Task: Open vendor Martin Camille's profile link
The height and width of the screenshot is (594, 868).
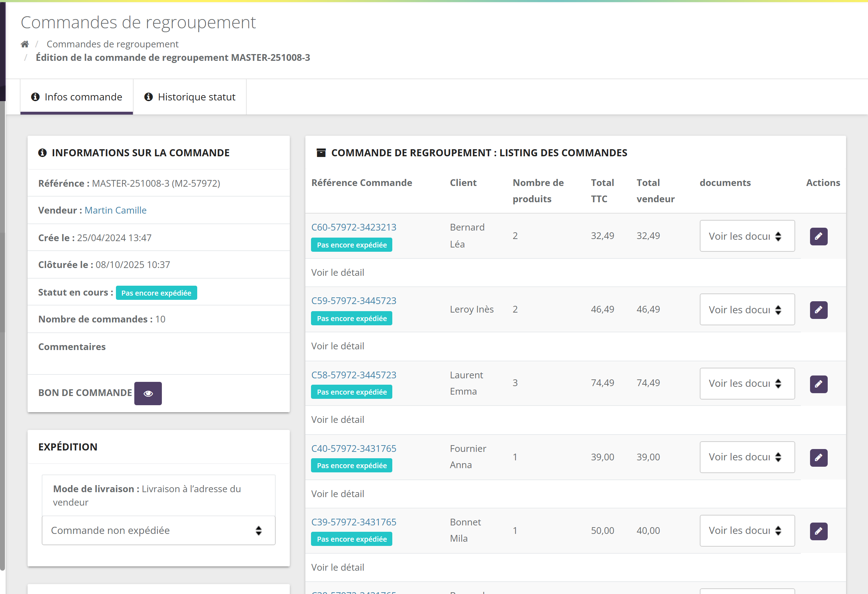Action: click(x=116, y=210)
